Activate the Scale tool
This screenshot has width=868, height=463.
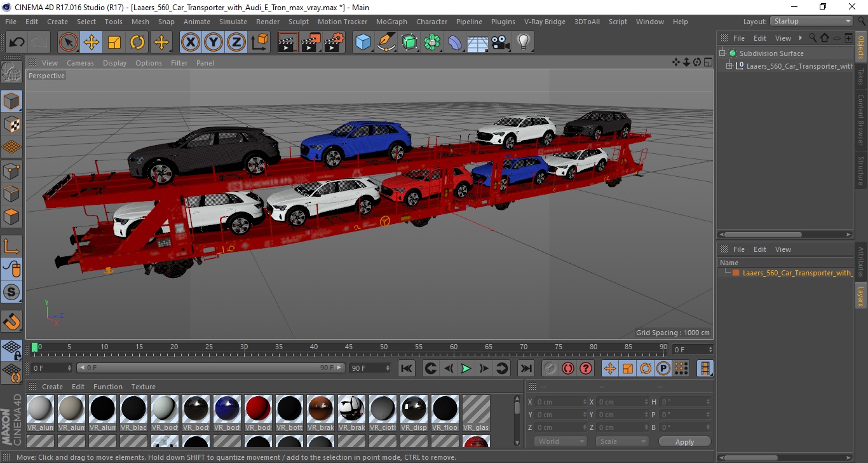(x=114, y=43)
